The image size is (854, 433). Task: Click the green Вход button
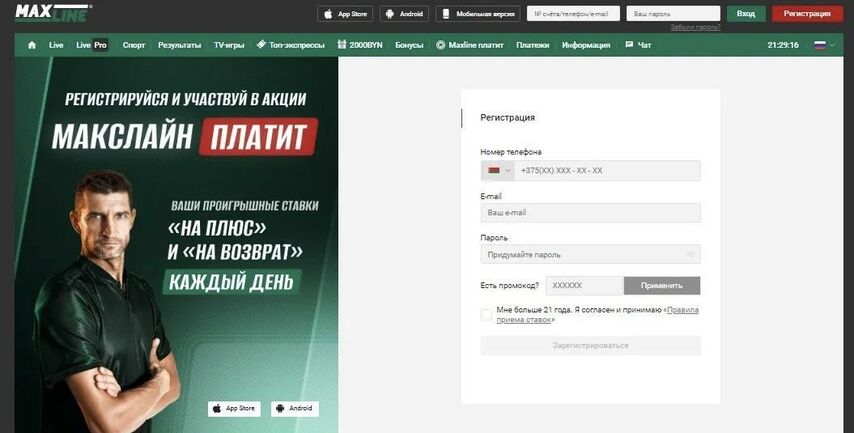pyautogui.click(x=746, y=14)
